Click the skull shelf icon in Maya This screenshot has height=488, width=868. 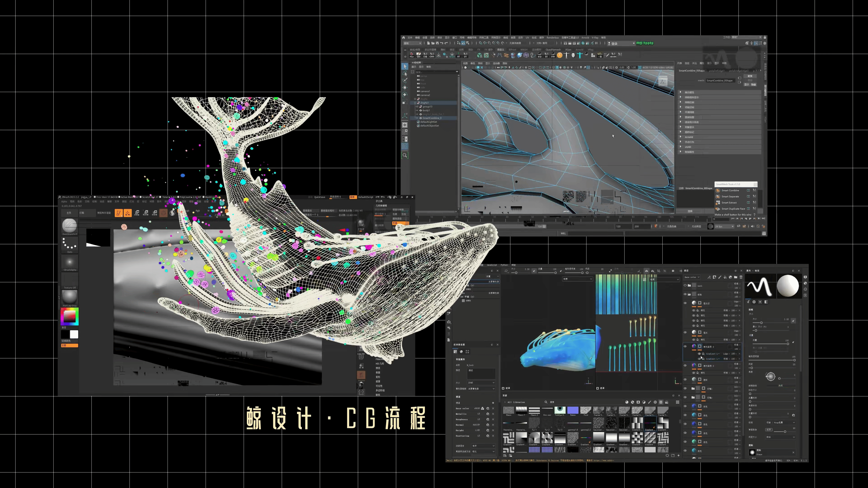click(x=573, y=55)
